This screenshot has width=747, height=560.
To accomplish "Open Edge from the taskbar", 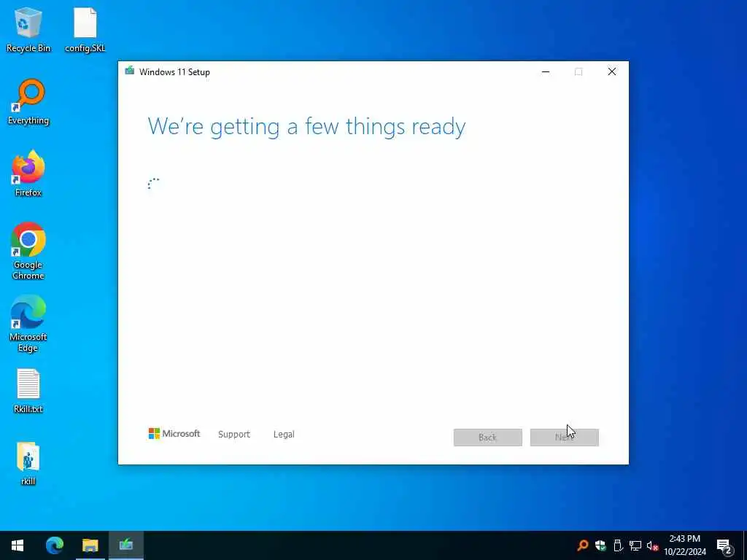I will 54,545.
